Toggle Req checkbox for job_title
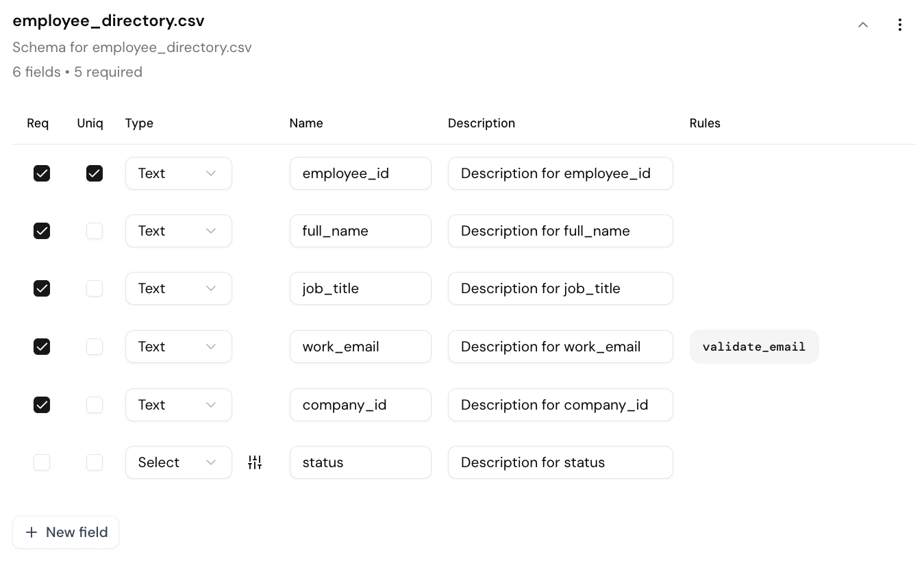The width and height of the screenshot is (924, 561). (x=42, y=288)
